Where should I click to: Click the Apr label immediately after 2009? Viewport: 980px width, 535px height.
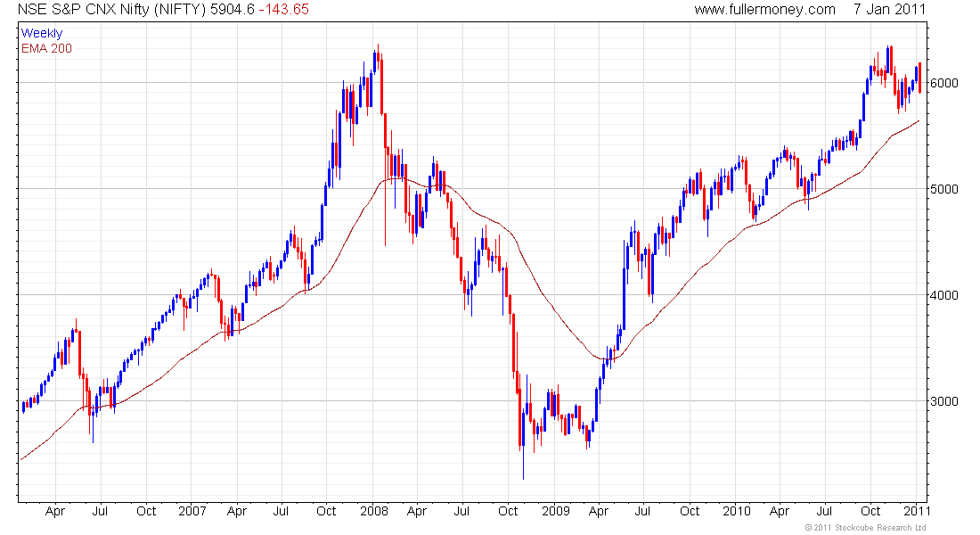point(599,512)
